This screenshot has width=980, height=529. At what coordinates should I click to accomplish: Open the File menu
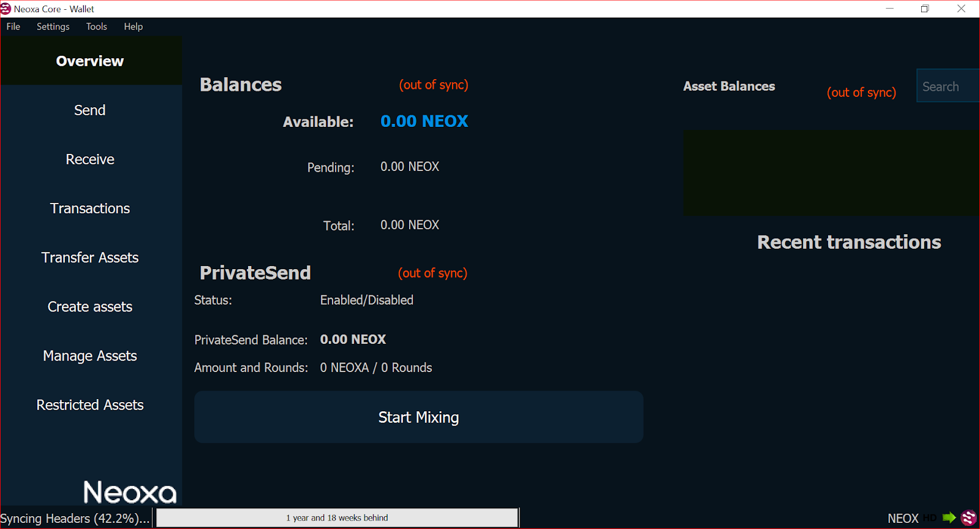13,26
